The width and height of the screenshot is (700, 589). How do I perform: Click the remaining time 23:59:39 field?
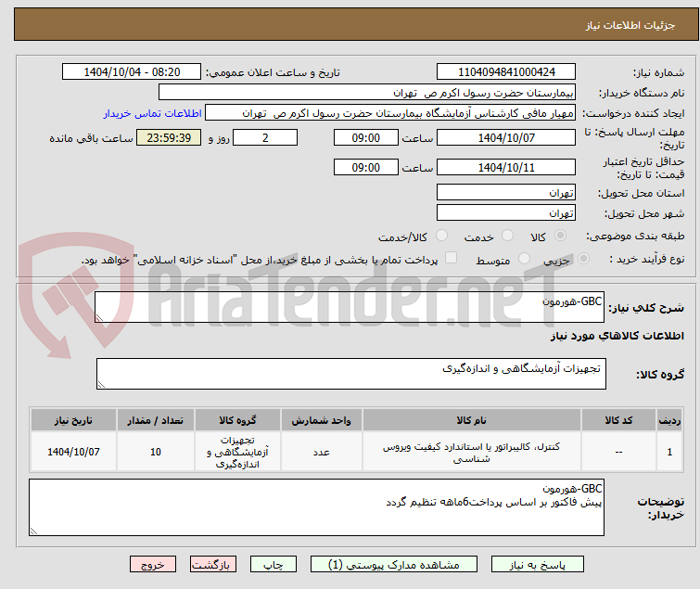coord(169,137)
